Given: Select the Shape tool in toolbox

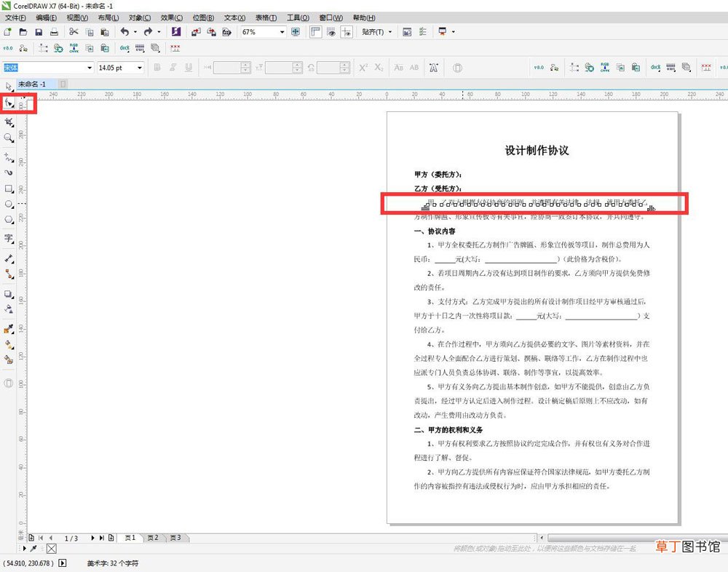Looking at the screenshot, I should click(9, 103).
